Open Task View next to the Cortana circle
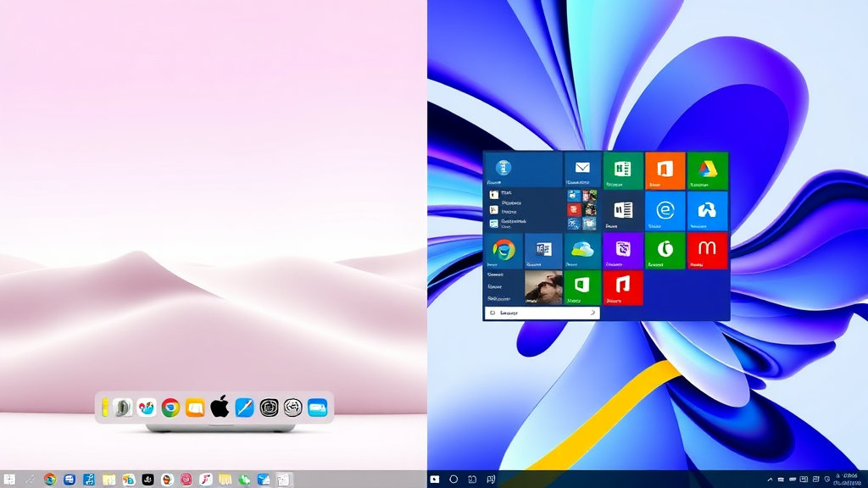 pyautogui.click(x=471, y=480)
